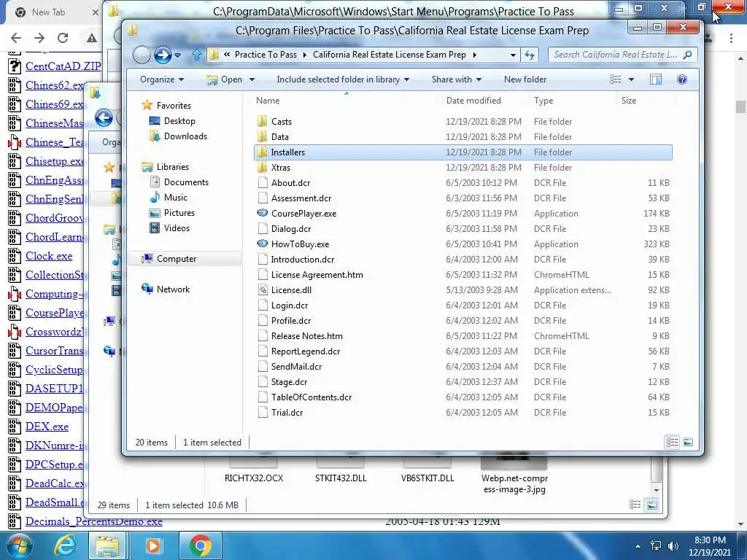Open the Organize dropdown menu
Screen dimensions: 747x560
[x=161, y=79]
